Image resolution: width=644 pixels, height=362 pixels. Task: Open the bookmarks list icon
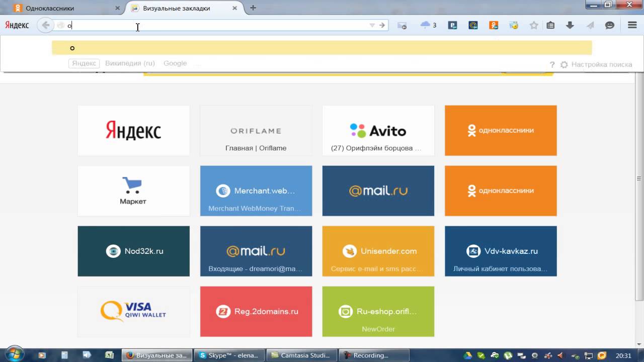[x=550, y=25]
